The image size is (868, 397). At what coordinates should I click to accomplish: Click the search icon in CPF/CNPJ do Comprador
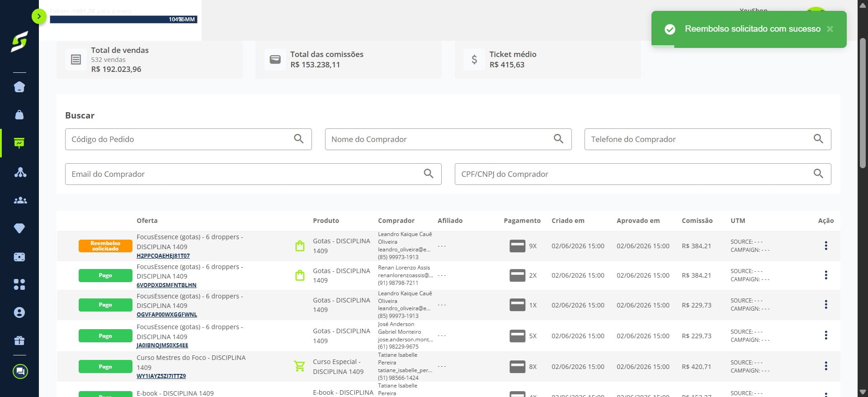pos(818,174)
